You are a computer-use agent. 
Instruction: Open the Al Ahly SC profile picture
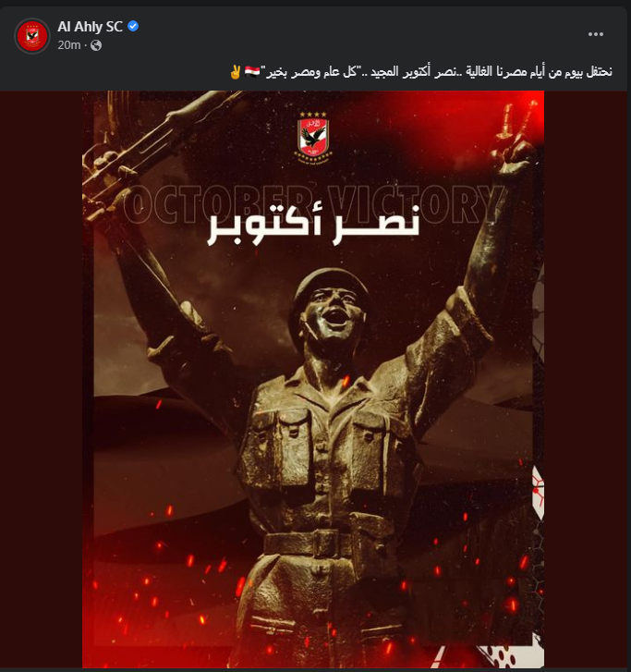pyautogui.click(x=32, y=35)
